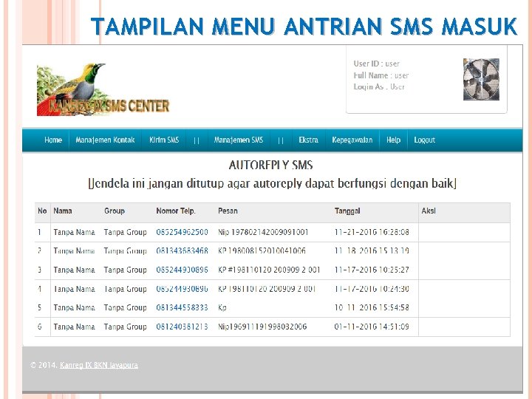Click Logout in the navigation bar
This screenshot has height=399, width=532.
[x=424, y=140]
